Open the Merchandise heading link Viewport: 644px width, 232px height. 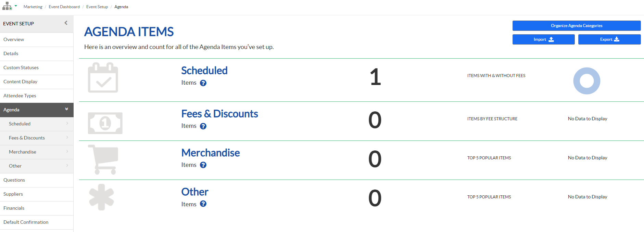[x=211, y=153]
